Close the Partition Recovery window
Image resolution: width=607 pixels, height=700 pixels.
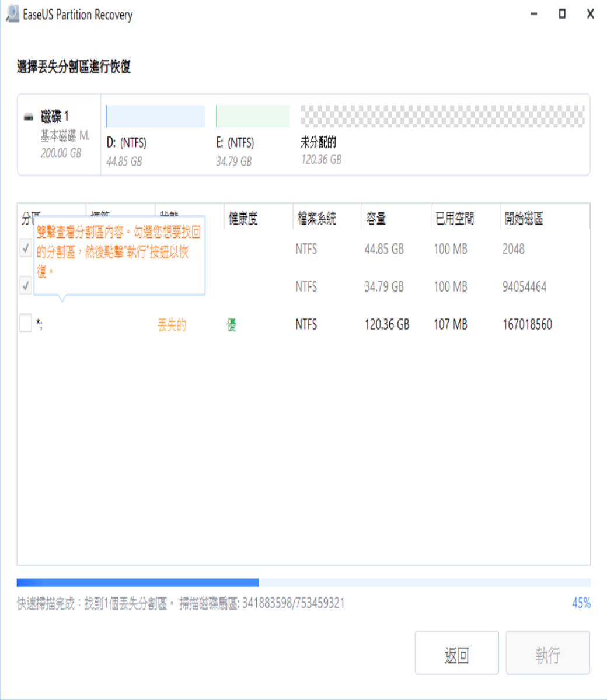pyautogui.click(x=590, y=14)
